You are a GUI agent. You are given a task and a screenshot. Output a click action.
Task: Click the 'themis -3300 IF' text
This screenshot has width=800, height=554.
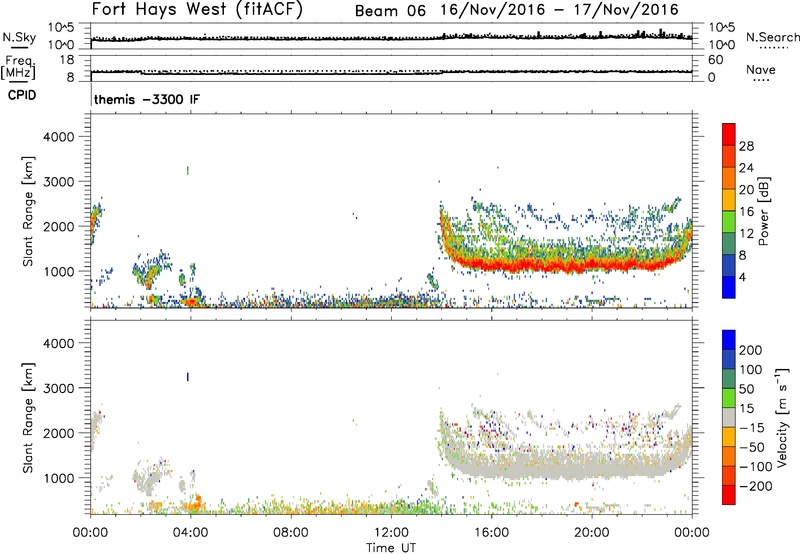[x=147, y=99]
